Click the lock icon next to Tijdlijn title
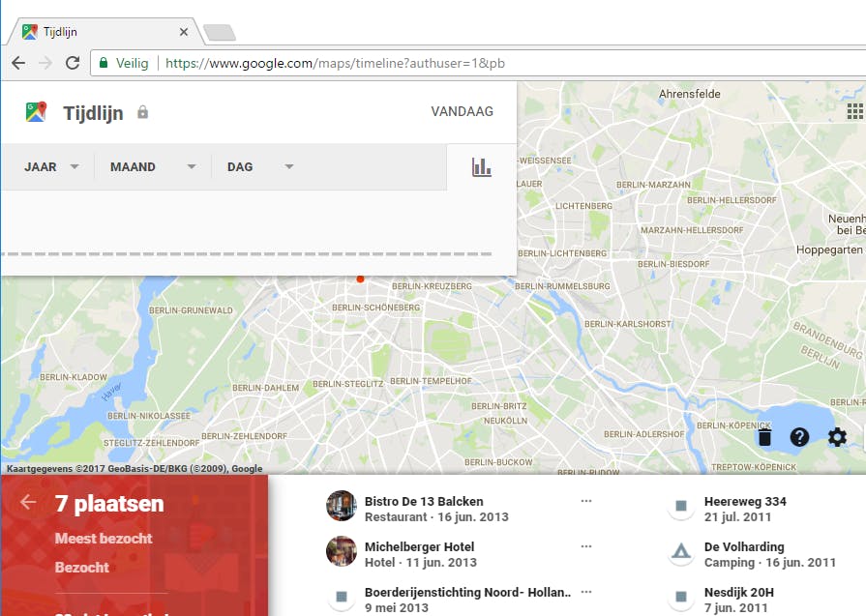The image size is (866, 616). 142,112
